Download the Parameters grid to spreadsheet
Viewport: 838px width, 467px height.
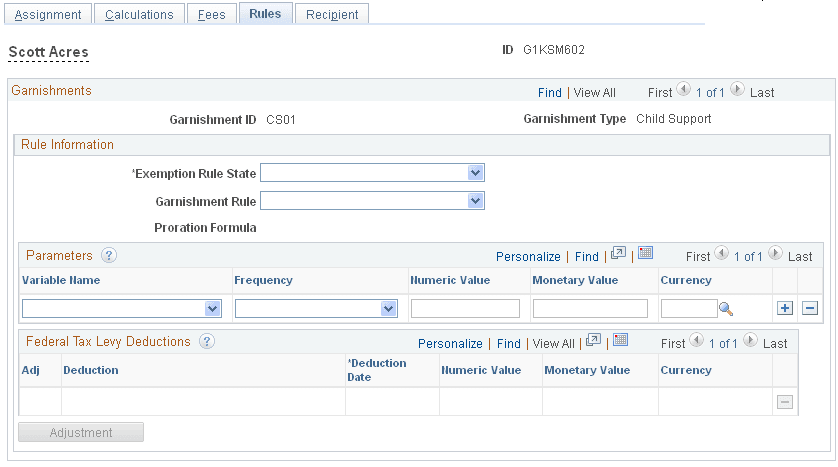645,255
